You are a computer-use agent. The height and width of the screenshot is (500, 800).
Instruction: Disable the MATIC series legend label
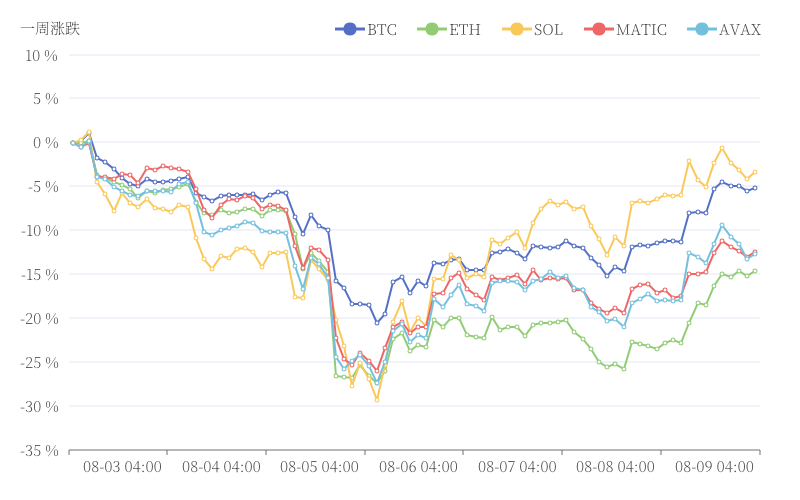[641, 29]
